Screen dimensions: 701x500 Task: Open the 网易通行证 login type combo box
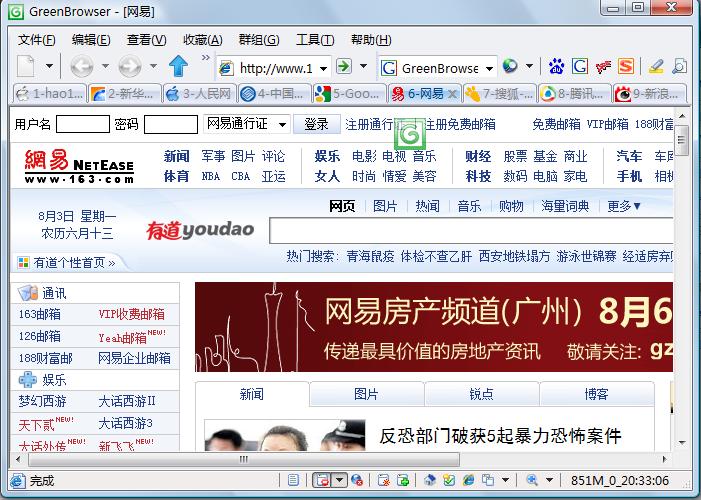pyautogui.click(x=247, y=124)
